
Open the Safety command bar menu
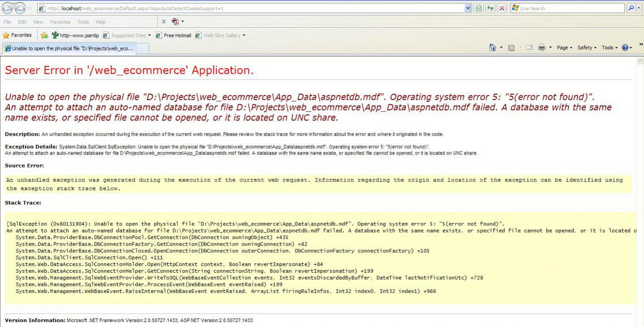pos(587,47)
